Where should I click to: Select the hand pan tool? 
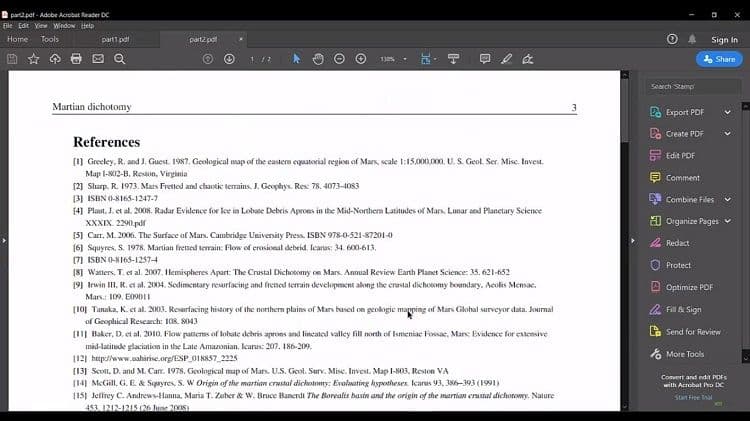click(x=318, y=59)
